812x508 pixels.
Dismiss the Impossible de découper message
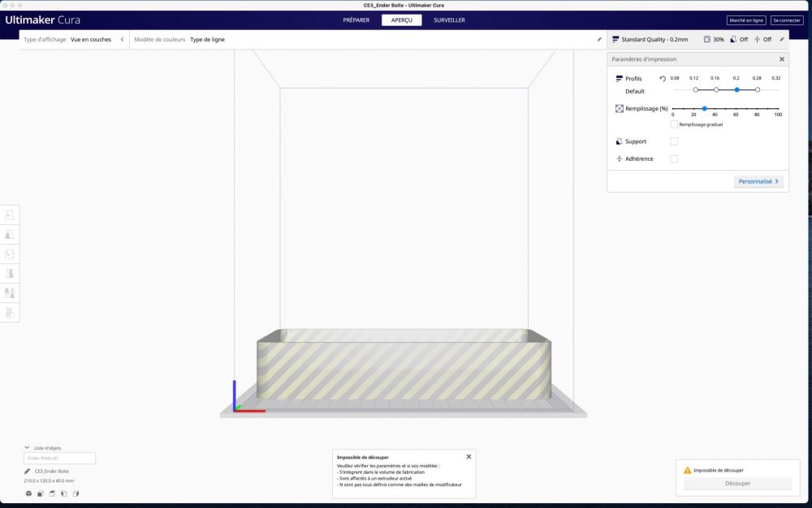pyautogui.click(x=469, y=457)
